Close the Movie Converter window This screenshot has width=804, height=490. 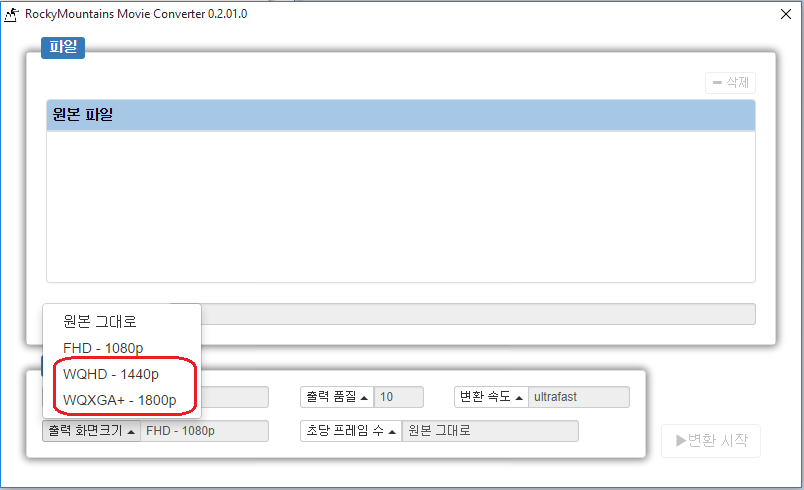pos(785,14)
